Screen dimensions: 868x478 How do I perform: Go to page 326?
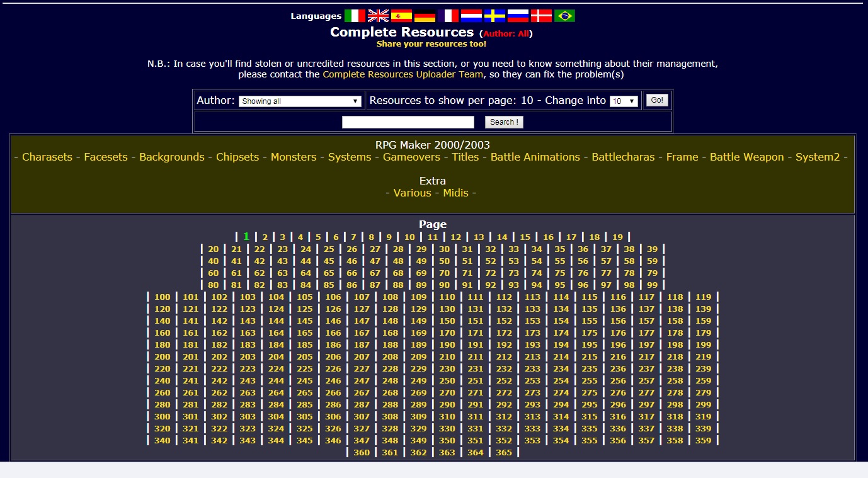pyautogui.click(x=333, y=429)
